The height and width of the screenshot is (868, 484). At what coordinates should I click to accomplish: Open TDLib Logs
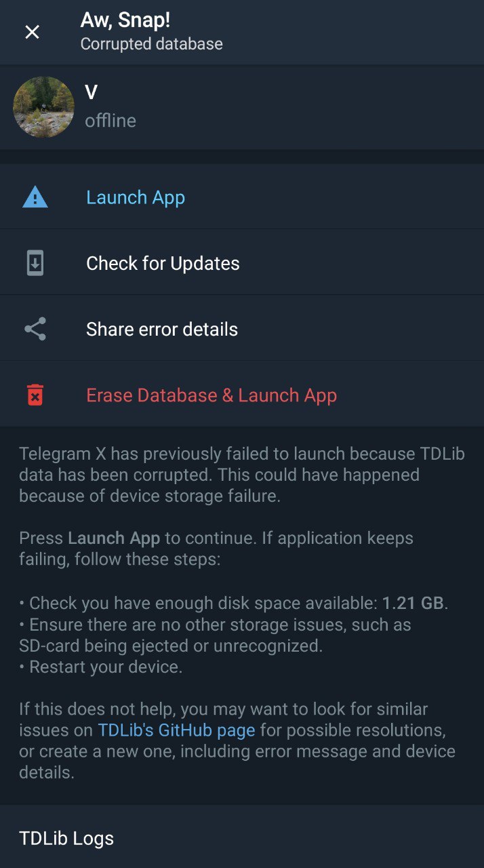pos(66,838)
